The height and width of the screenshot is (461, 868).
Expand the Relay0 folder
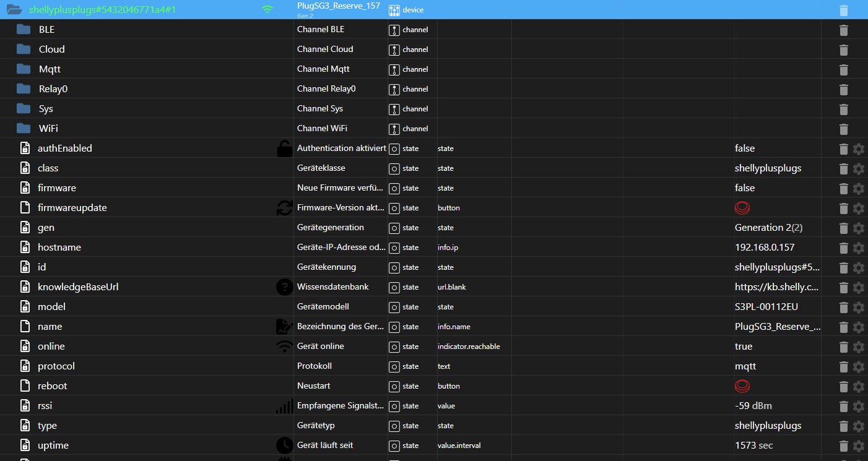click(x=24, y=88)
